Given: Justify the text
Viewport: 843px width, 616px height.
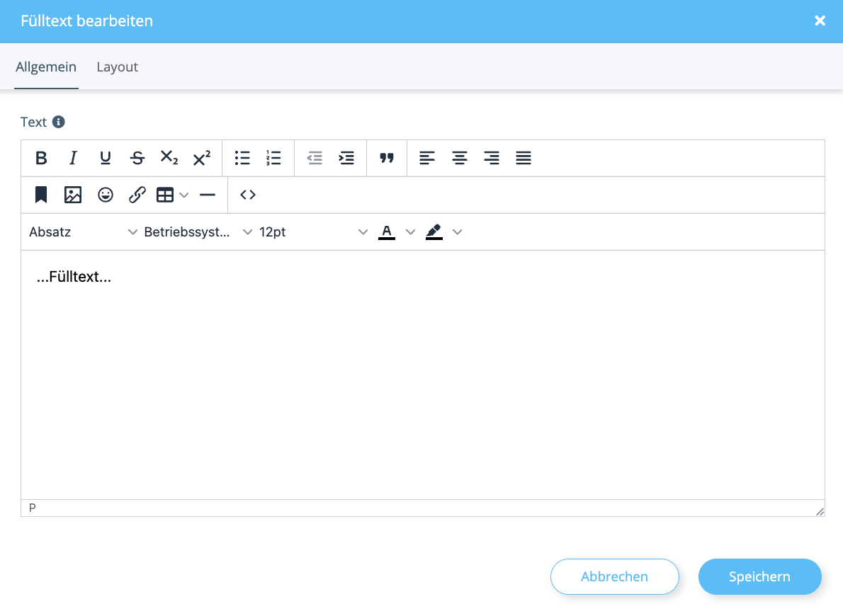Looking at the screenshot, I should (524, 158).
